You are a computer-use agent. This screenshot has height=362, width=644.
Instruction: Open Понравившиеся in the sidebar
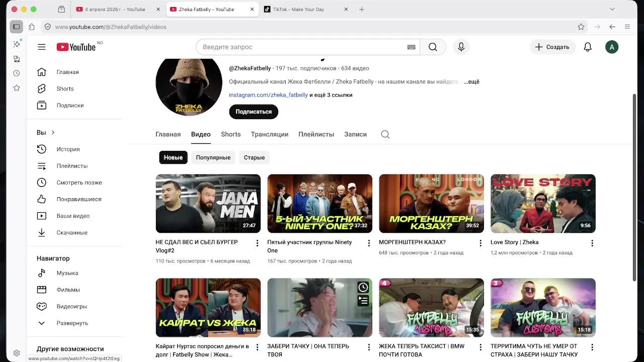(76, 199)
